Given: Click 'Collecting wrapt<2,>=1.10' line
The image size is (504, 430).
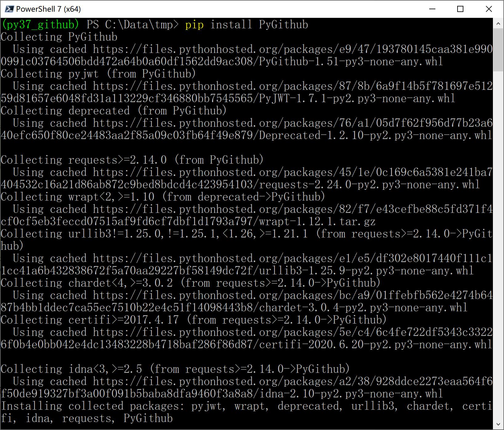Looking at the screenshot, I should 163,197.
